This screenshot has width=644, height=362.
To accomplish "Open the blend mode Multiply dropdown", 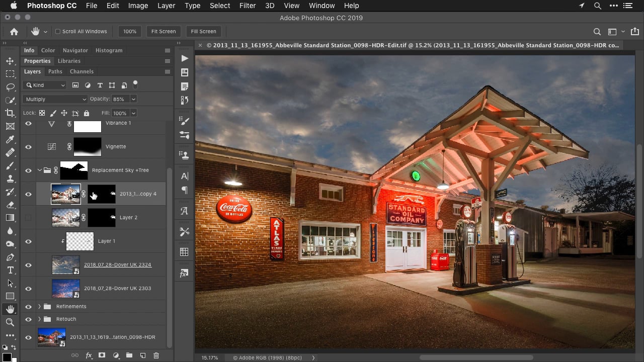I will click(55, 99).
